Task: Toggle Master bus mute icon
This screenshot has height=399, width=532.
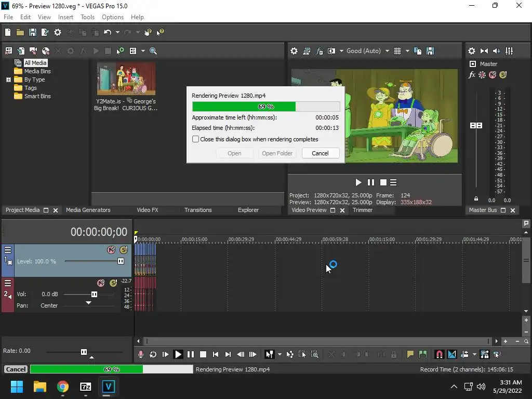Action: click(493, 75)
